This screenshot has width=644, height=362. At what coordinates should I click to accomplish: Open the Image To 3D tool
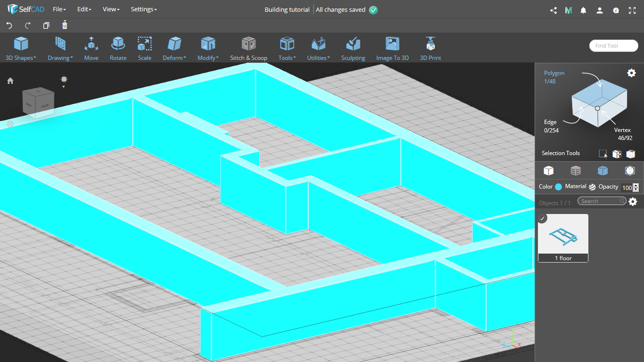click(x=392, y=49)
